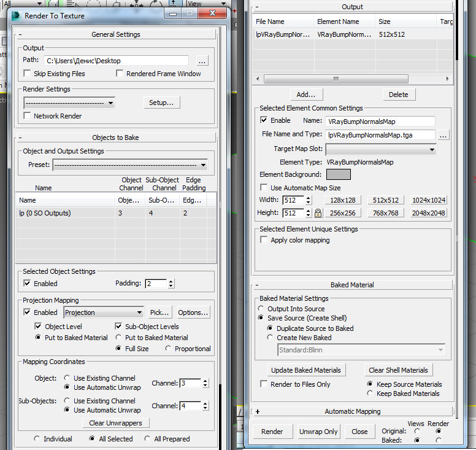Select Full Size radio option
Viewport: 476px width, 450px height.
[x=118, y=348]
